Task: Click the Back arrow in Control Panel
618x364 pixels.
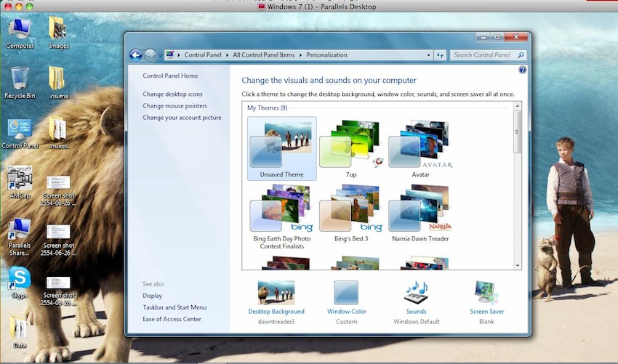Action: tap(135, 55)
